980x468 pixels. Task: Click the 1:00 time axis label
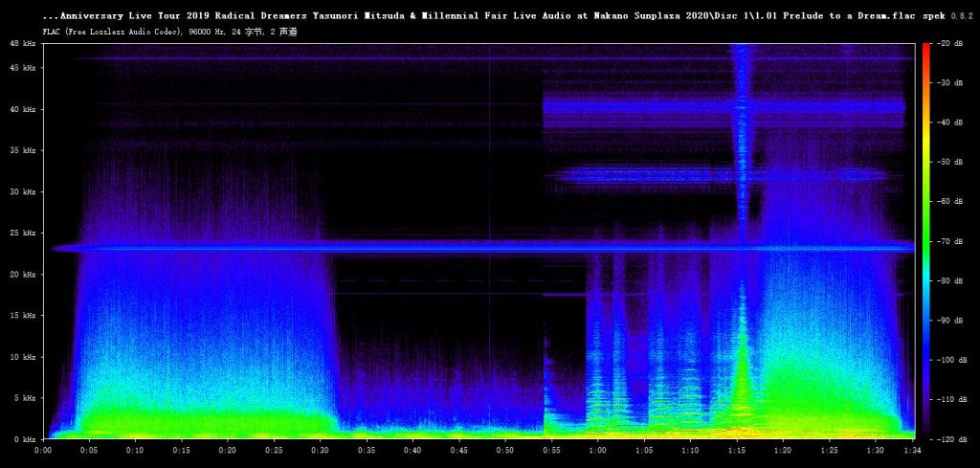[597, 450]
